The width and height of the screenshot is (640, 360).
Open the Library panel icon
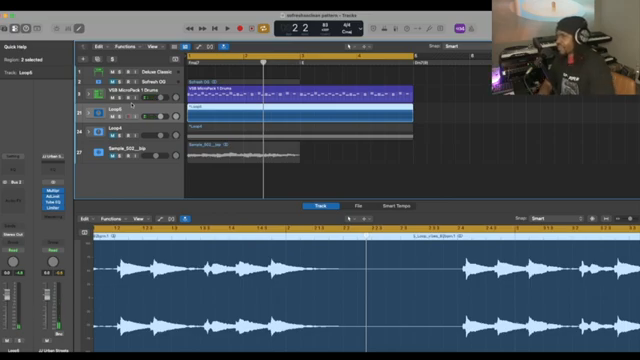click(4, 29)
